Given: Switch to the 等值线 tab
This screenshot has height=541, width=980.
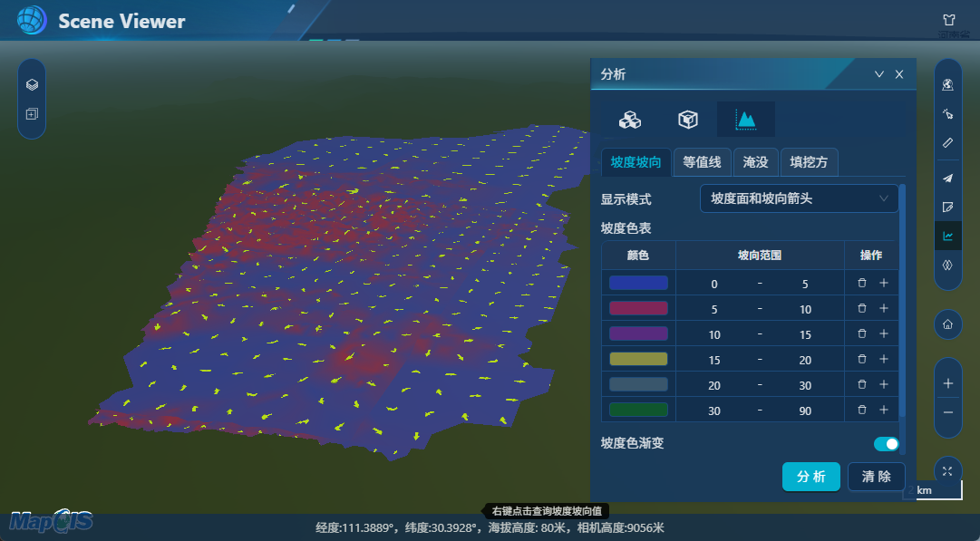Looking at the screenshot, I should (x=702, y=162).
